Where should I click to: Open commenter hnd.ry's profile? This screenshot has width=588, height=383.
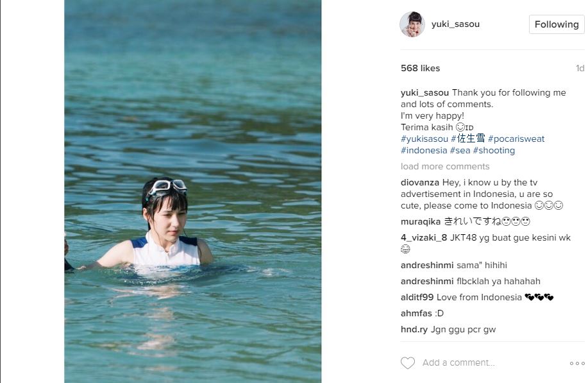point(414,330)
